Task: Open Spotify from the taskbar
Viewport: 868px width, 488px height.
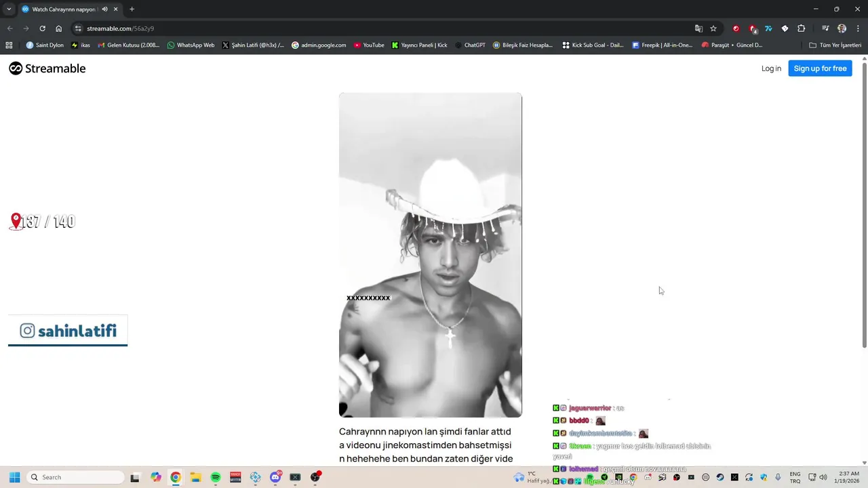Action: click(216, 477)
